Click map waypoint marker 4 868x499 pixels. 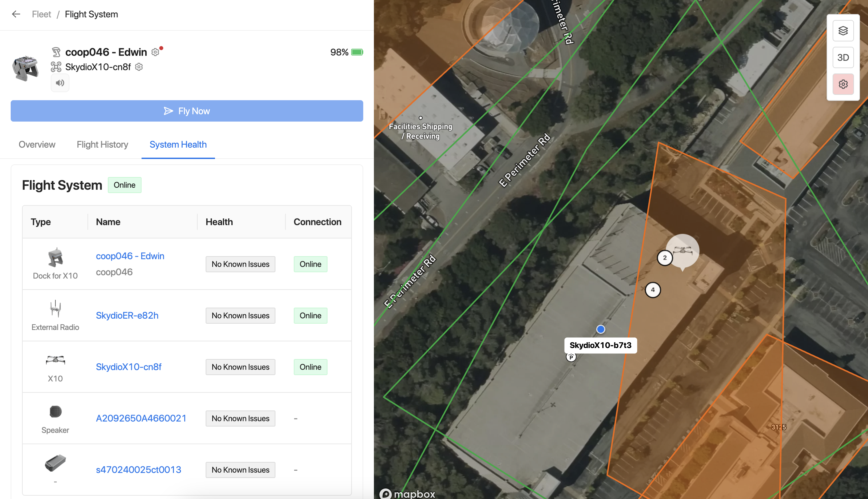653,290
